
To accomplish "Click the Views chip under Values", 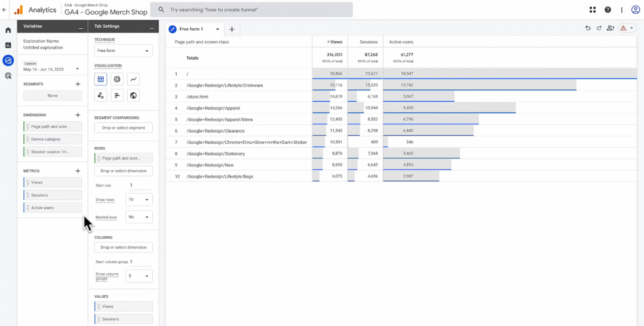I will (x=123, y=307).
